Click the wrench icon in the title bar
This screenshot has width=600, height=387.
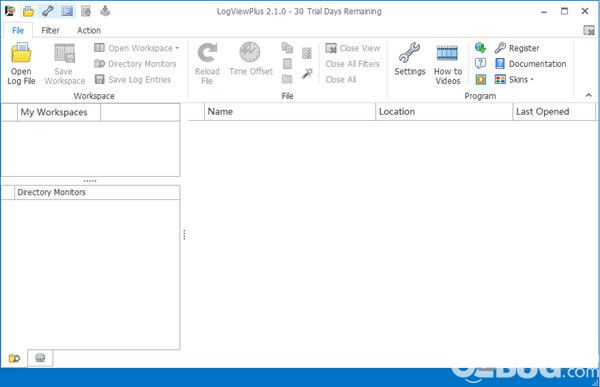click(x=48, y=11)
